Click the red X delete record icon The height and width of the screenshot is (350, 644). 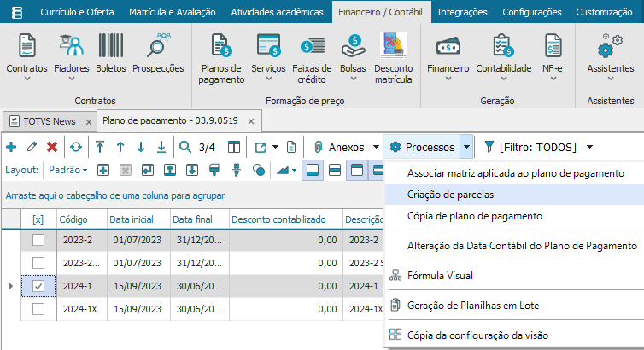coord(52,147)
